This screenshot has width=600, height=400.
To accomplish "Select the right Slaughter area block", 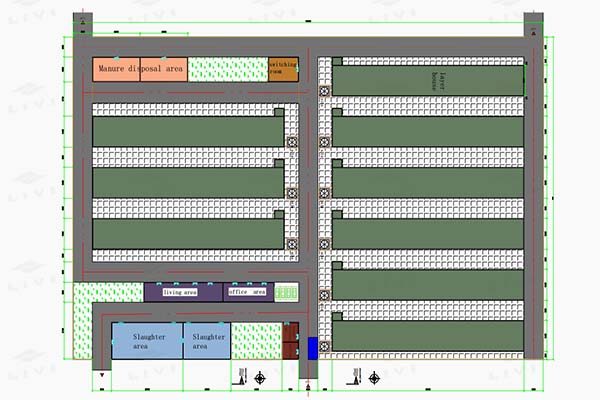I will (x=206, y=341).
